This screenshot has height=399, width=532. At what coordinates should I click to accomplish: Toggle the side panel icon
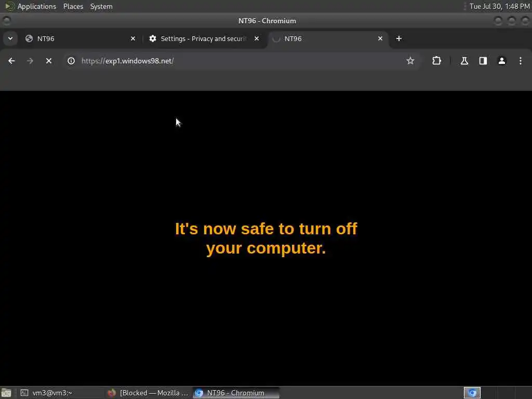point(483,61)
